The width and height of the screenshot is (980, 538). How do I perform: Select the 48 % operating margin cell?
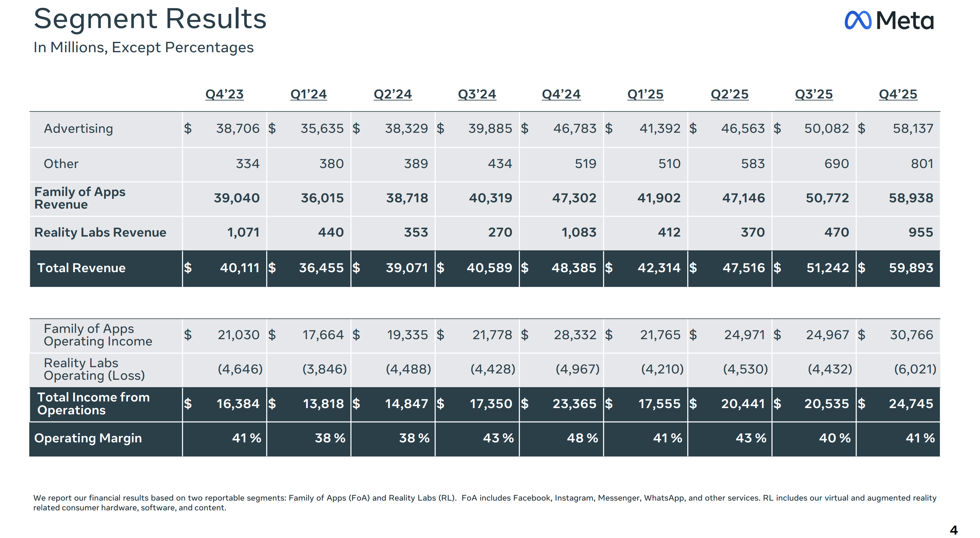coord(582,438)
